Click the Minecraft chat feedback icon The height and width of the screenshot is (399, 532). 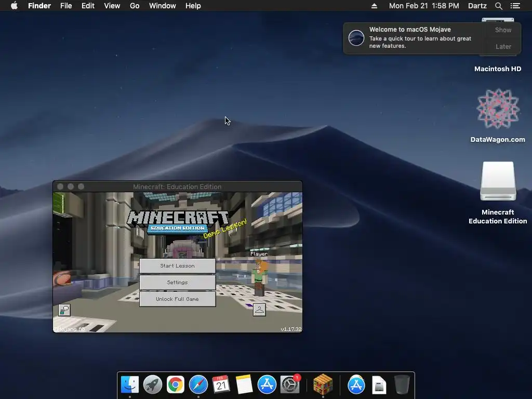pos(64,310)
